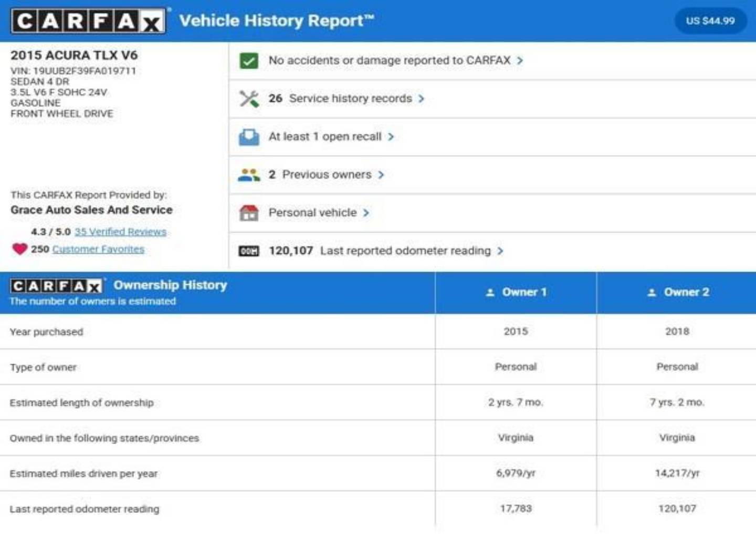Click Owner 2 ownership length 7 yrs. 2 mo.
756x538 pixels.
[677, 402]
